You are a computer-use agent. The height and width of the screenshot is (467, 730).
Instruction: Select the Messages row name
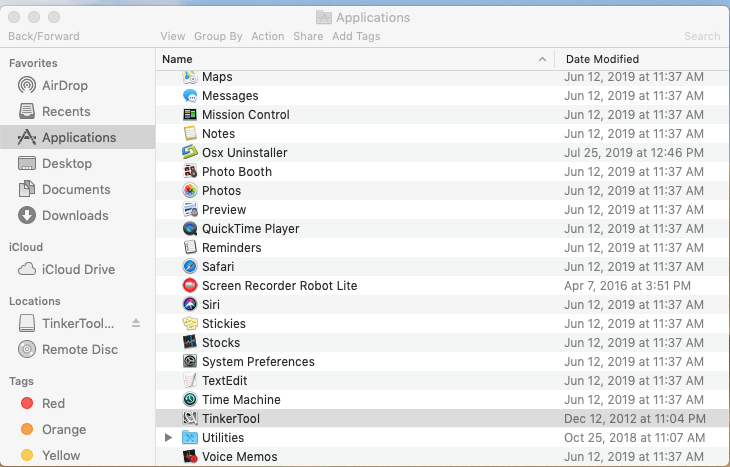click(230, 96)
